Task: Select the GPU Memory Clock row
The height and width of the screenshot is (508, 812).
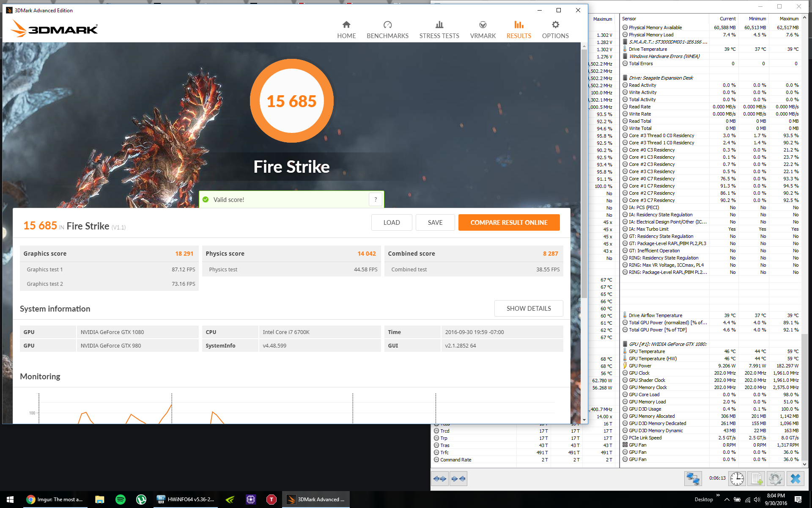Action: click(711, 387)
